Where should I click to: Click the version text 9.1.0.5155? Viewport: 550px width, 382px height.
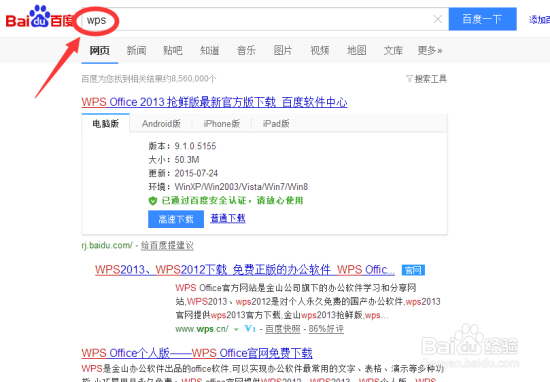coord(195,146)
